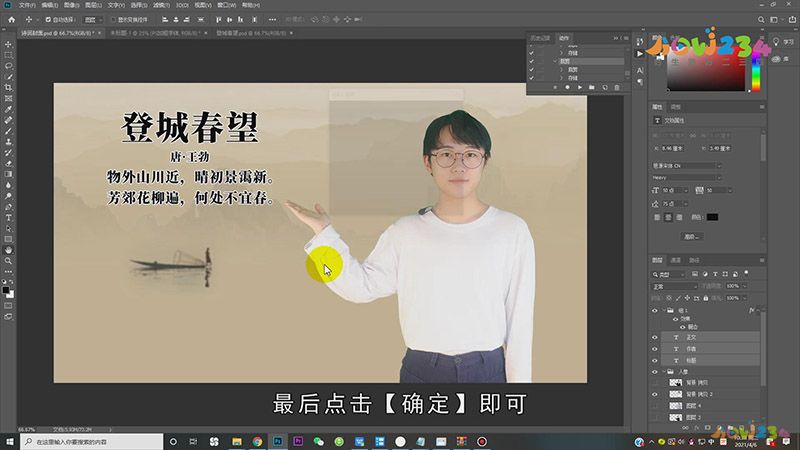Viewport: 800px width, 450px height.
Task: Click Windows taskbar search box
Action: [92, 442]
